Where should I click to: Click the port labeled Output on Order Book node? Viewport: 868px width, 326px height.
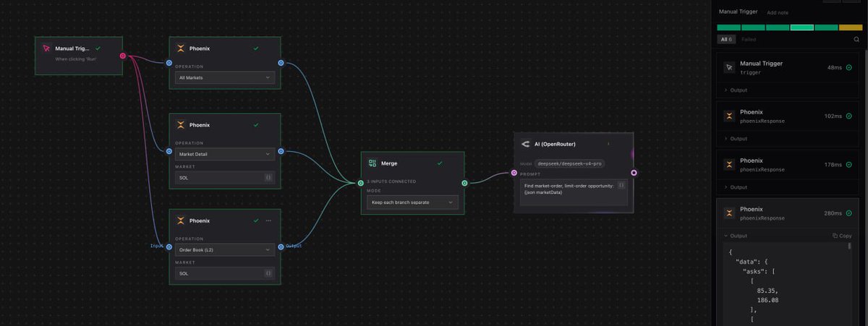(x=280, y=246)
